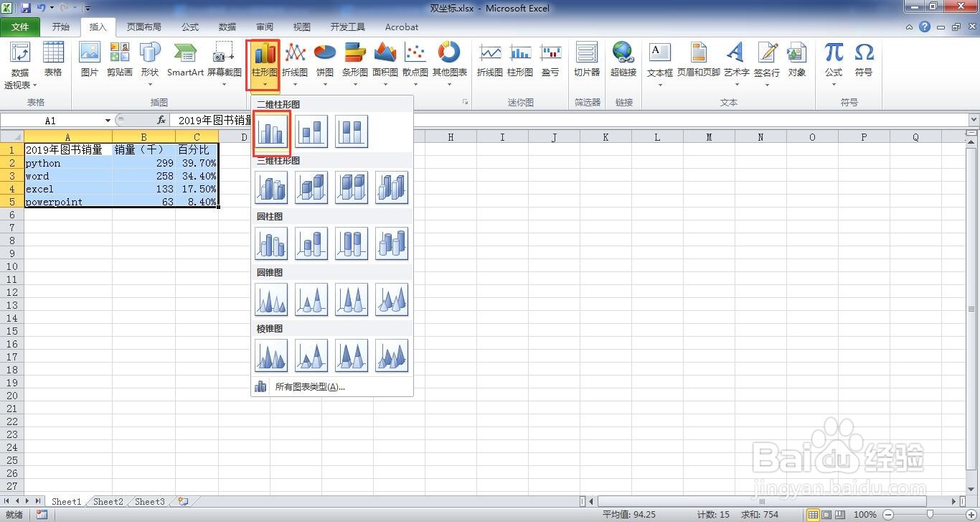Insert a Text Box (文本框)
Image resolution: width=980 pixels, height=522 pixels.
point(660,65)
